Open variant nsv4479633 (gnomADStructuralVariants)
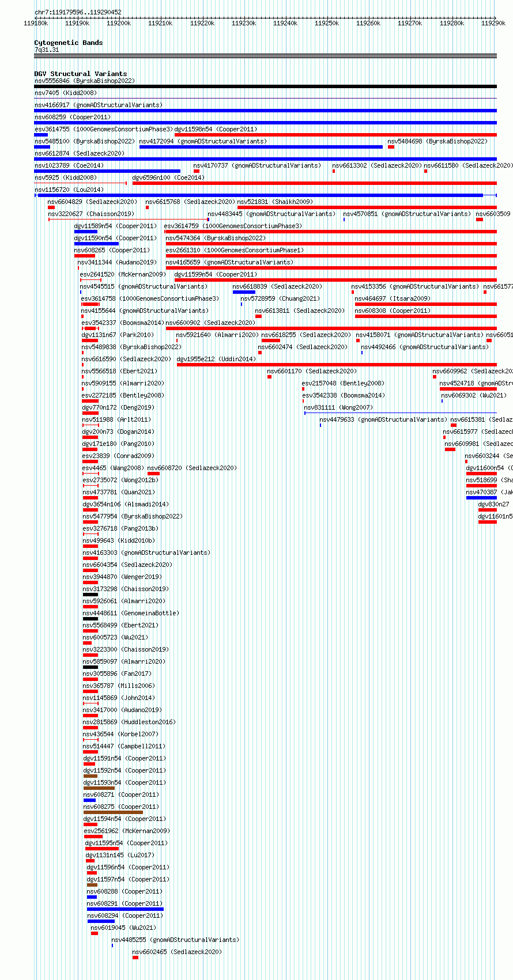 click(384, 419)
